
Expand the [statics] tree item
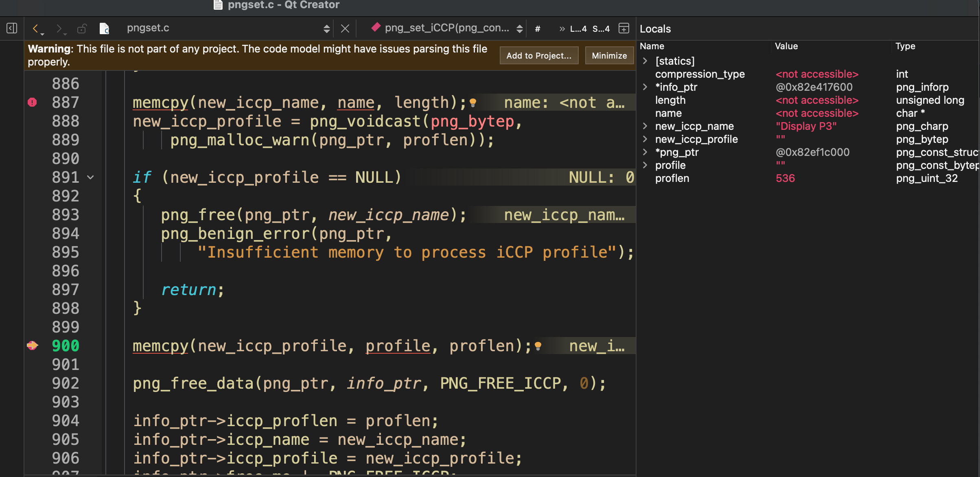[x=645, y=61]
